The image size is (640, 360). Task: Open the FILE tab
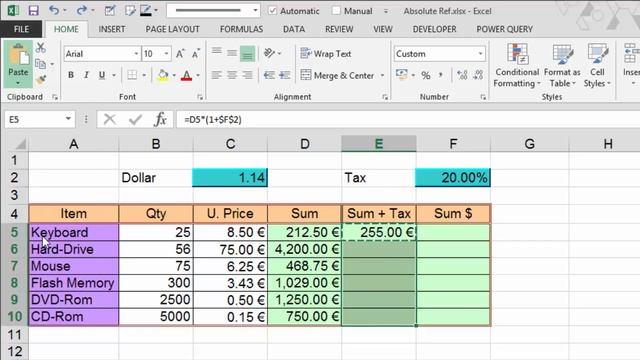coord(21,29)
